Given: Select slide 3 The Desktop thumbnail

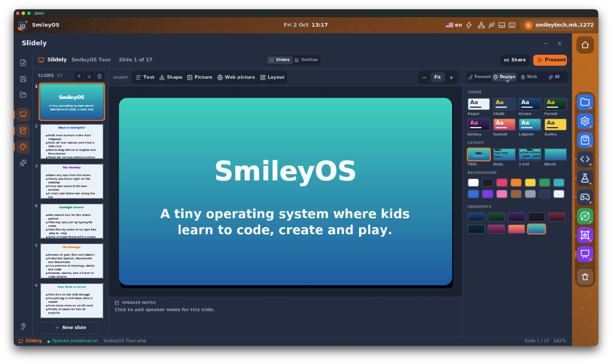Looking at the screenshot, I should tap(72, 181).
